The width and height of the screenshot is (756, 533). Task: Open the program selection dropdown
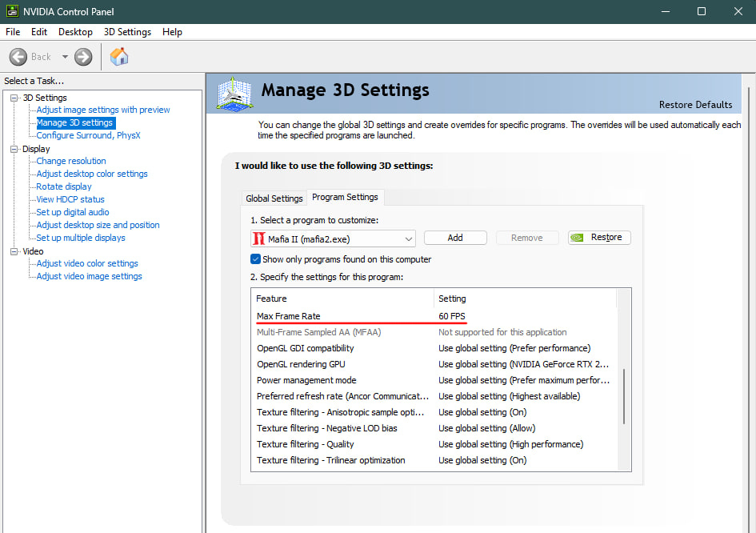(409, 238)
